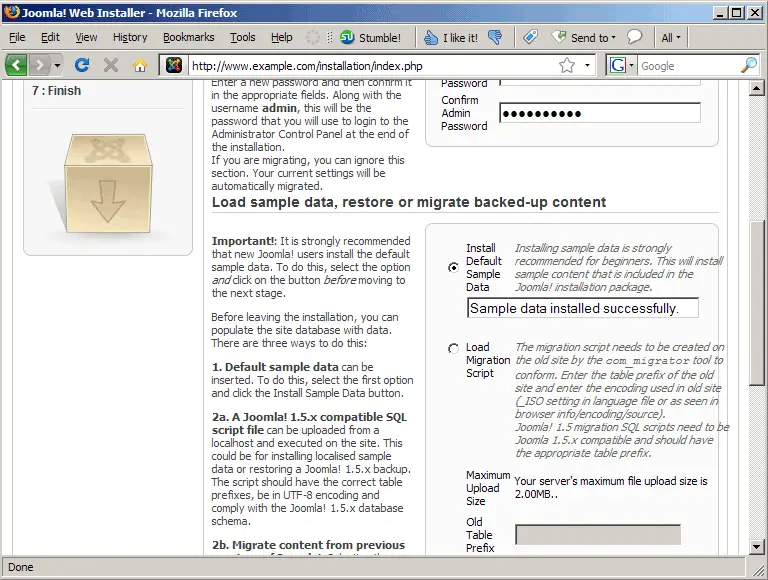Open the Google search engine selector

pyautogui.click(x=621, y=65)
